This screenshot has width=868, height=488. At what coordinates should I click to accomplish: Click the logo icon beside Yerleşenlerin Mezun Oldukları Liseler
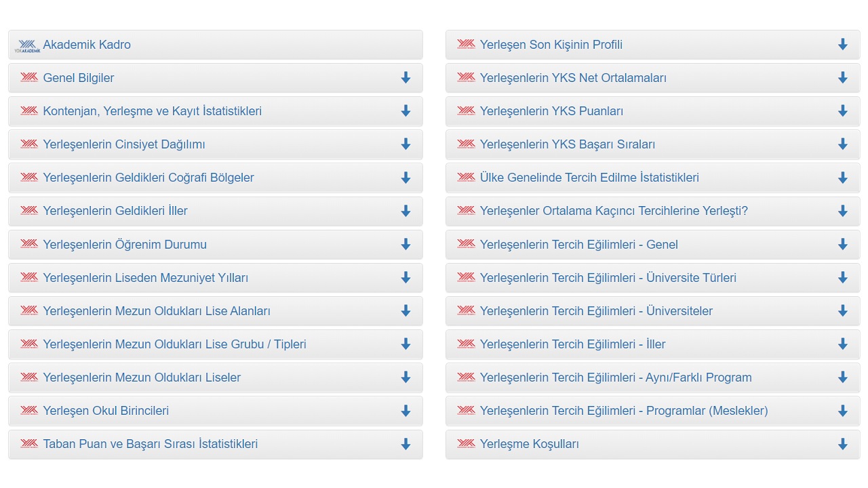tap(29, 377)
